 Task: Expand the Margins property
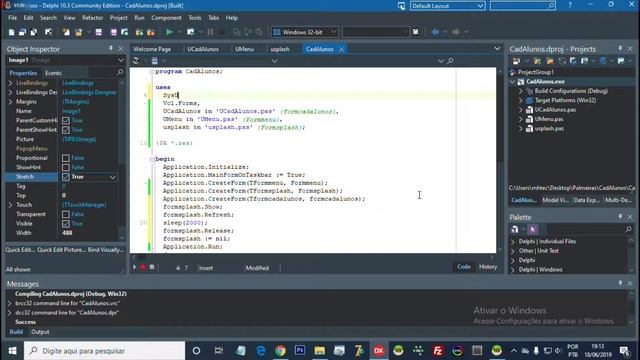pyautogui.click(x=10, y=102)
